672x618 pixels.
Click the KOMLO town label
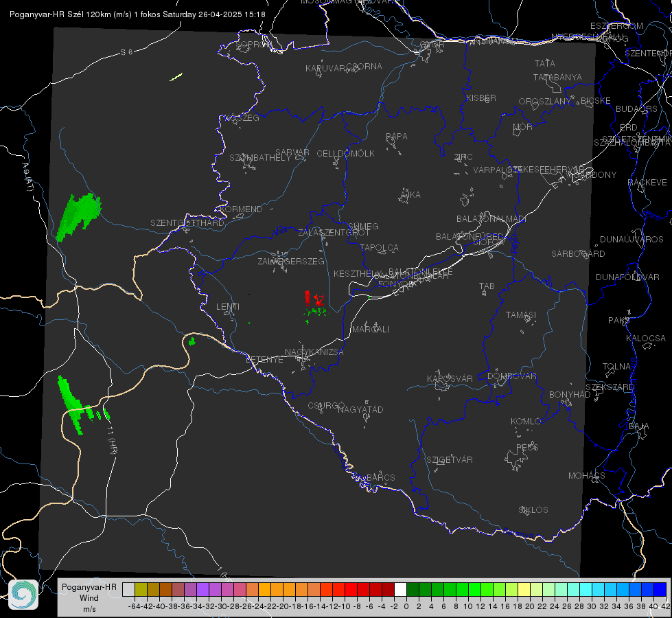[x=525, y=422]
